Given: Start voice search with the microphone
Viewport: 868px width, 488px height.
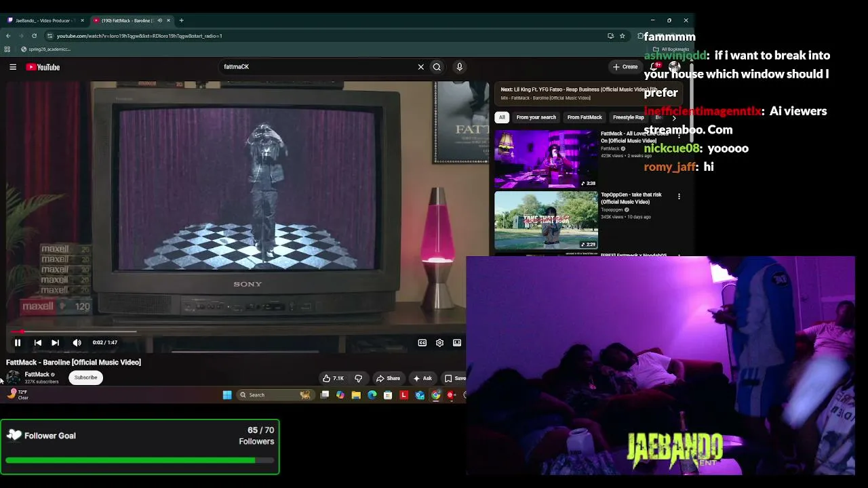Looking at the screenshot, I should point(459,67).
